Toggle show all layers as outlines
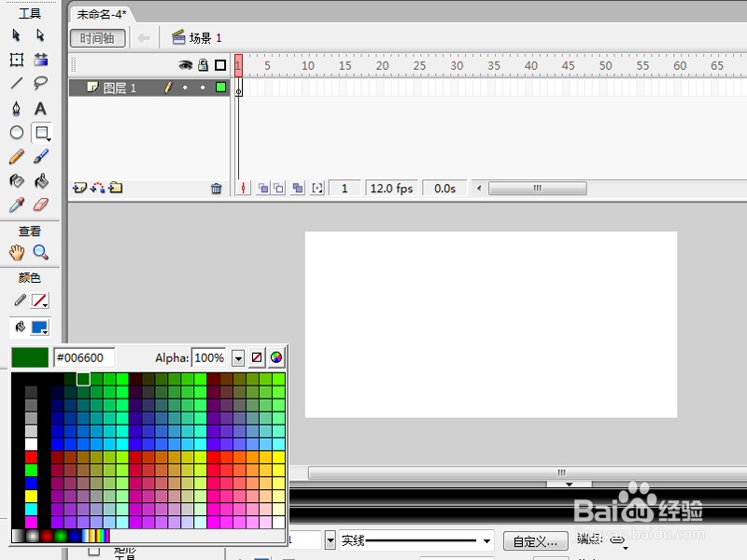 coord(220,65)
